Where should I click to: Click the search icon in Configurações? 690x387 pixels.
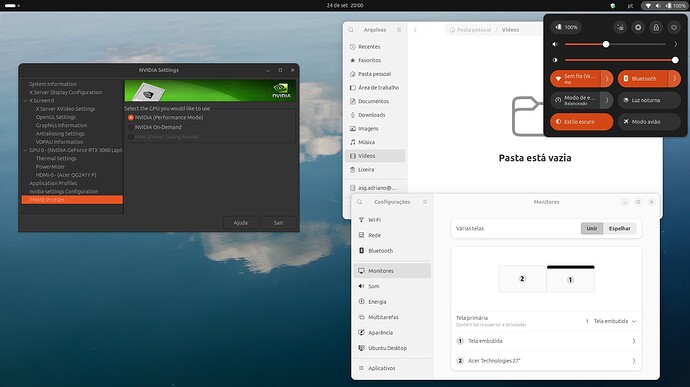pos(360,202)
